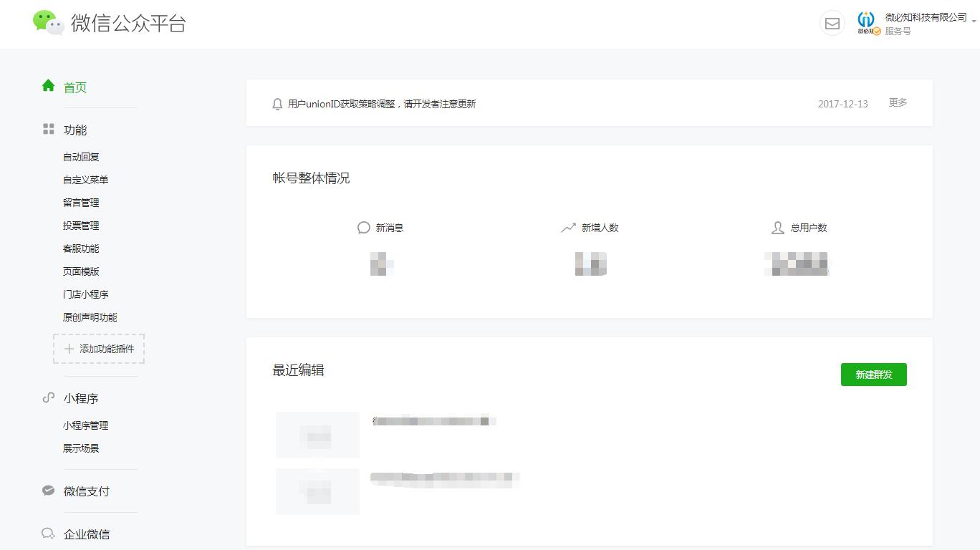The height and width of the screenshot is (550, 980).
Task: Click the WeChat logo in header
Action: point(49,23)
